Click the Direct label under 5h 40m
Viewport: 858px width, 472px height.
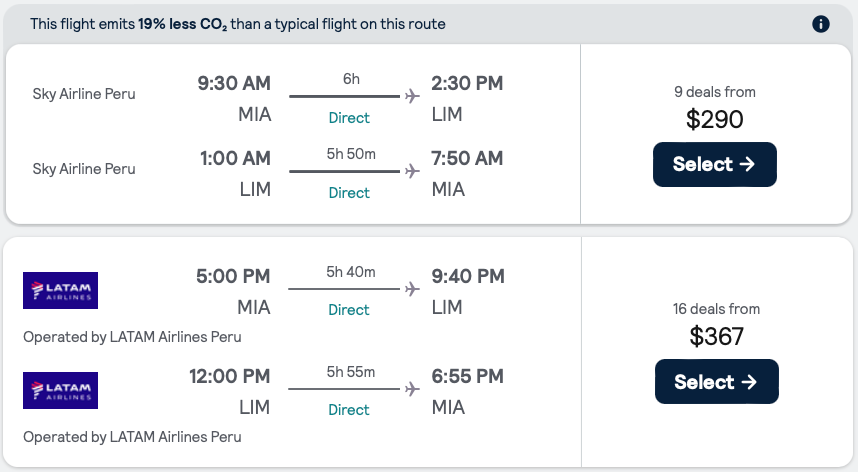pos(349,310)
